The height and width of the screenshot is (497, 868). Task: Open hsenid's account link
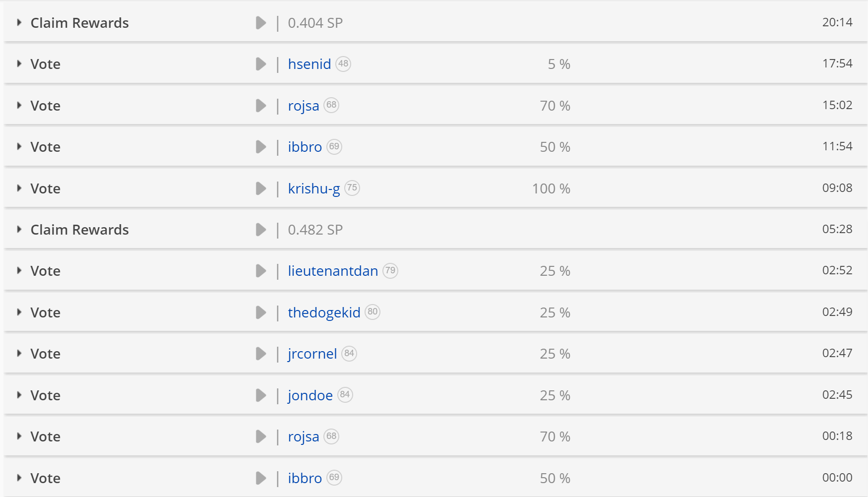tap(310, 64)
